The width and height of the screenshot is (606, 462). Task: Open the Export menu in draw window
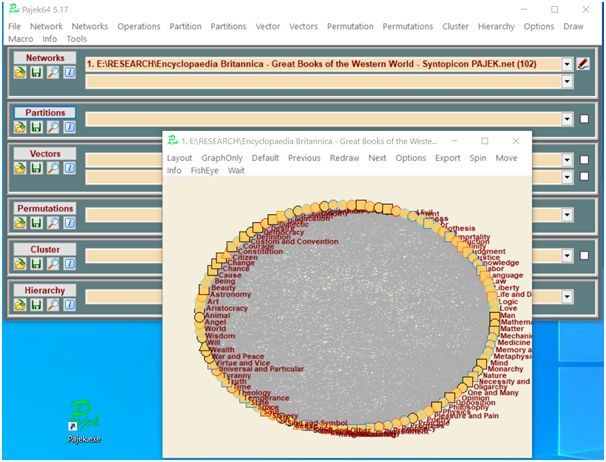[x=448, y=158]
